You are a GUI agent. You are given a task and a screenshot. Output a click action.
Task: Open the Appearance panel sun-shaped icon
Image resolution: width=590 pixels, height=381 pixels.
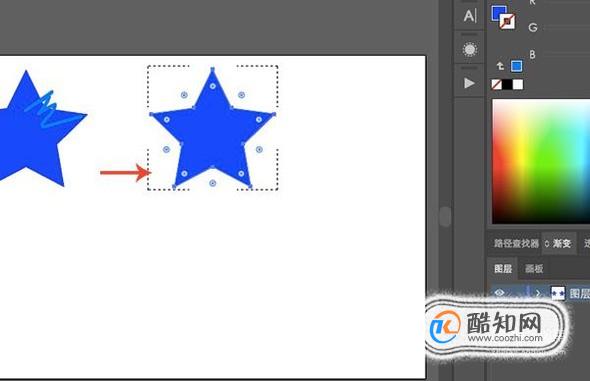pyautogui.click(x=470, y=49)
